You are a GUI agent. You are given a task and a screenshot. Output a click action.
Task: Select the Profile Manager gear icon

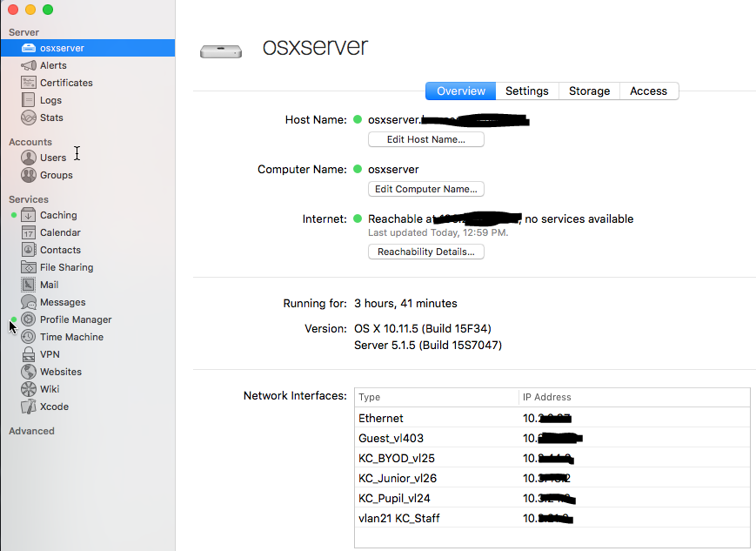pyautogui.click(x=29, y=319)
